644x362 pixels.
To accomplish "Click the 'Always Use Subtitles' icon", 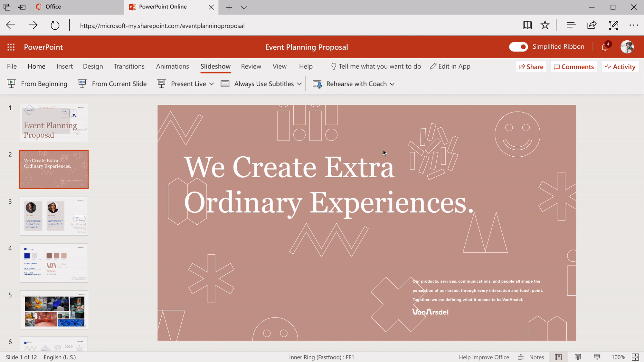I will click(x=226, y=83).
